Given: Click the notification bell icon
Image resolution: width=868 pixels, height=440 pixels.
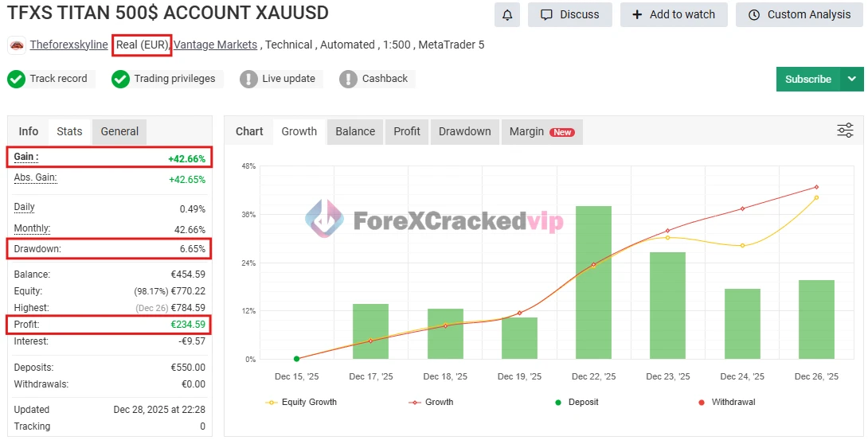Looking at the screenshot, I should 507,14.
